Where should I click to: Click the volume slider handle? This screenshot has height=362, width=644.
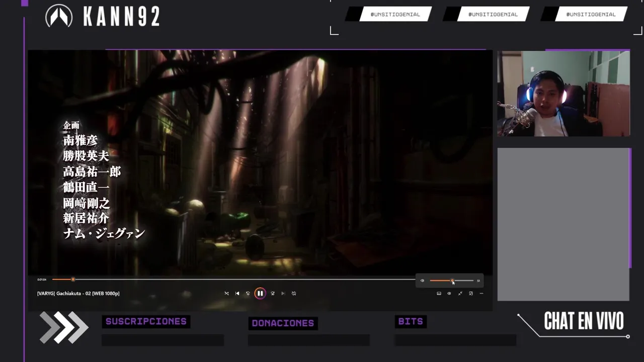click(x=452, y=281)
